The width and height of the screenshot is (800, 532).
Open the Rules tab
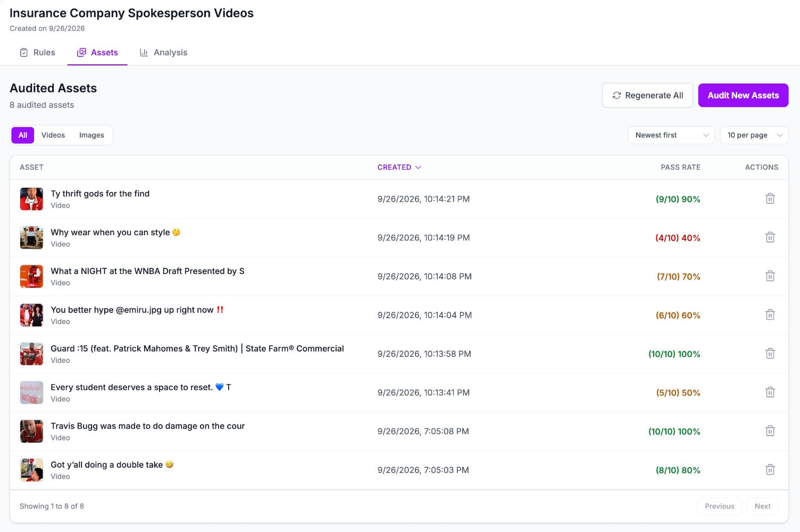pyautogui.click(x=37, y=52)
